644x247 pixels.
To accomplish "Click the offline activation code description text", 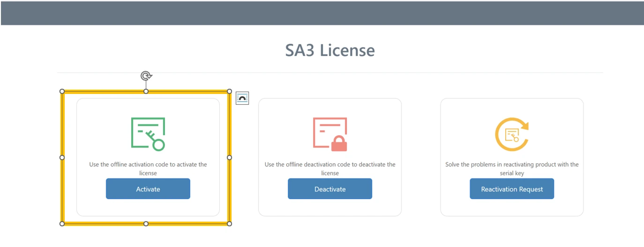I will pyautogui.click(x=148, y=168).
